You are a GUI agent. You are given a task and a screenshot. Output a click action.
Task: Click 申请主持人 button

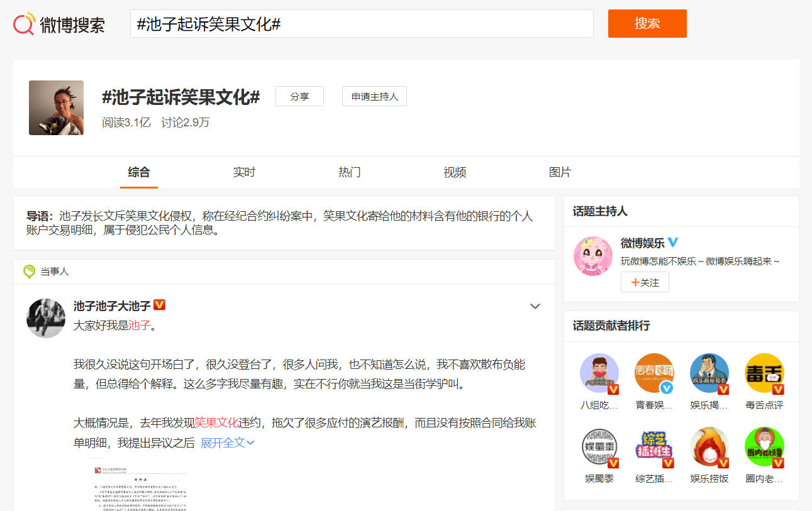pyautogui.click(x=374, y=96)
